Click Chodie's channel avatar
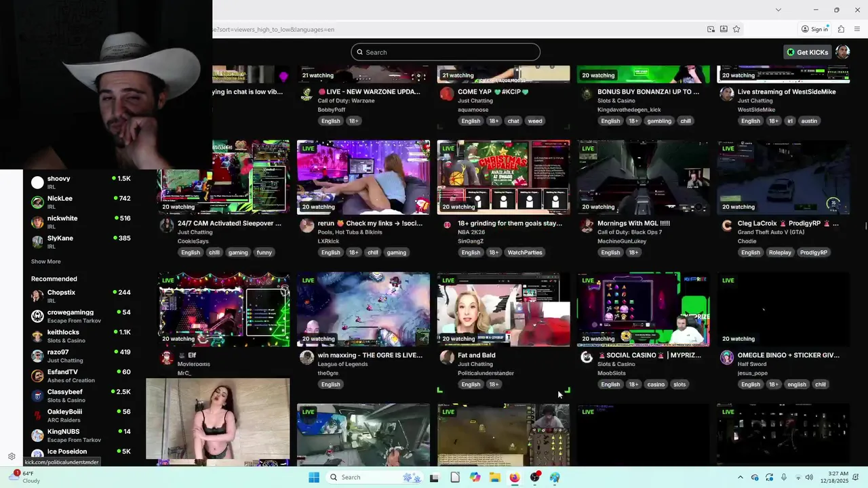The image size is (868, 488). coord(727,226)
